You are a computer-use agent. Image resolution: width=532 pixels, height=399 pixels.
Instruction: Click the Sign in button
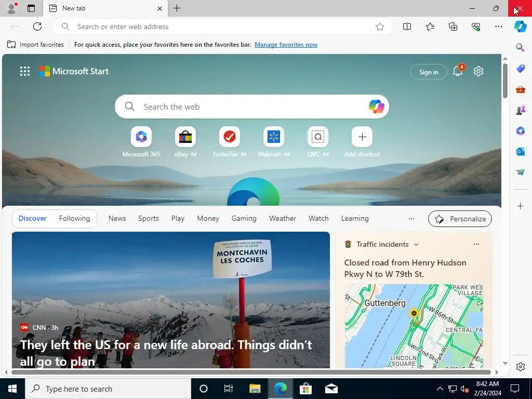pyautogui.click(x=429, y=72)
